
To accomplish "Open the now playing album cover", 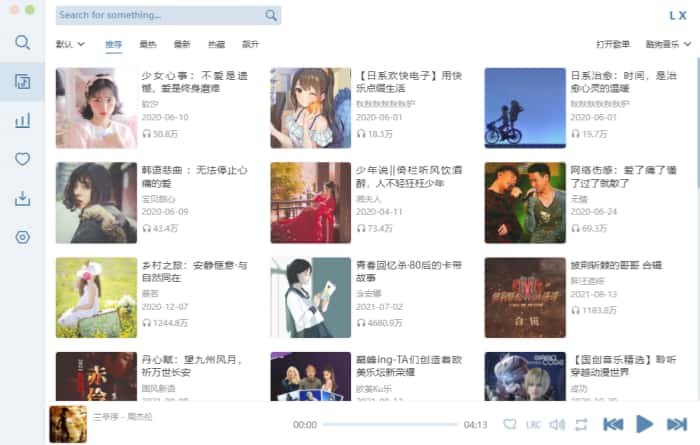I will point(68,424).
